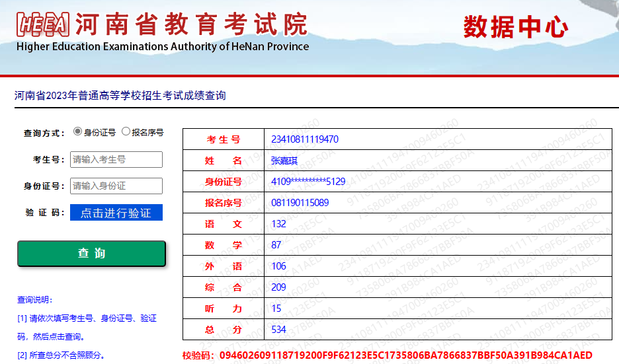
Task: Click the name value 张嘉琪
Action: [284, 161]
